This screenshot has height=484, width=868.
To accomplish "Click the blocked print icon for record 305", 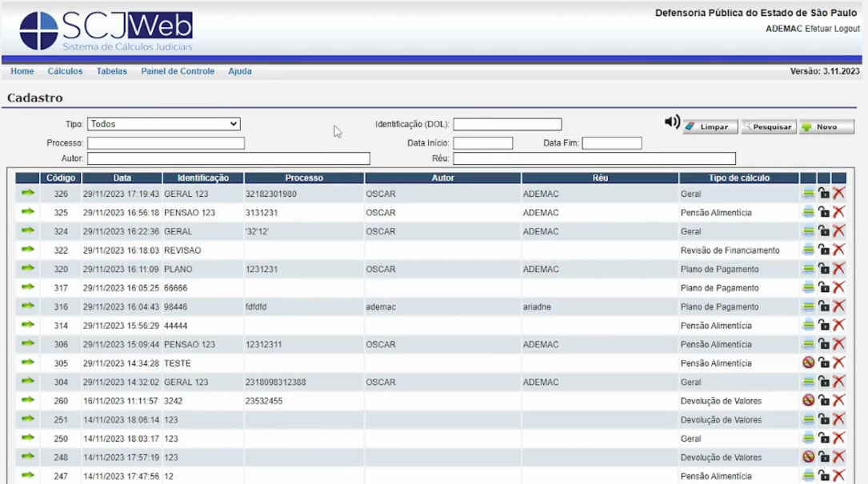I will pyautogui.click(x=808, y=362).
